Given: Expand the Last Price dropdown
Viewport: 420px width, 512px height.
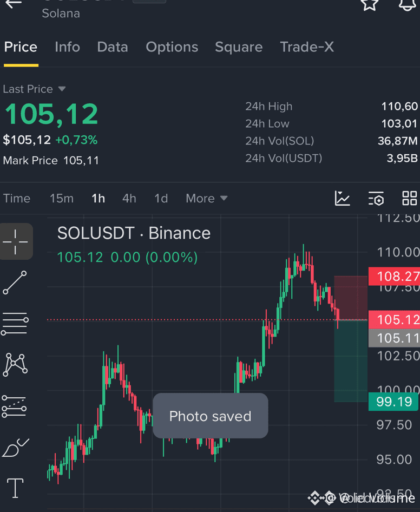Looking at the screenshot, I should [x=34, y=89].
